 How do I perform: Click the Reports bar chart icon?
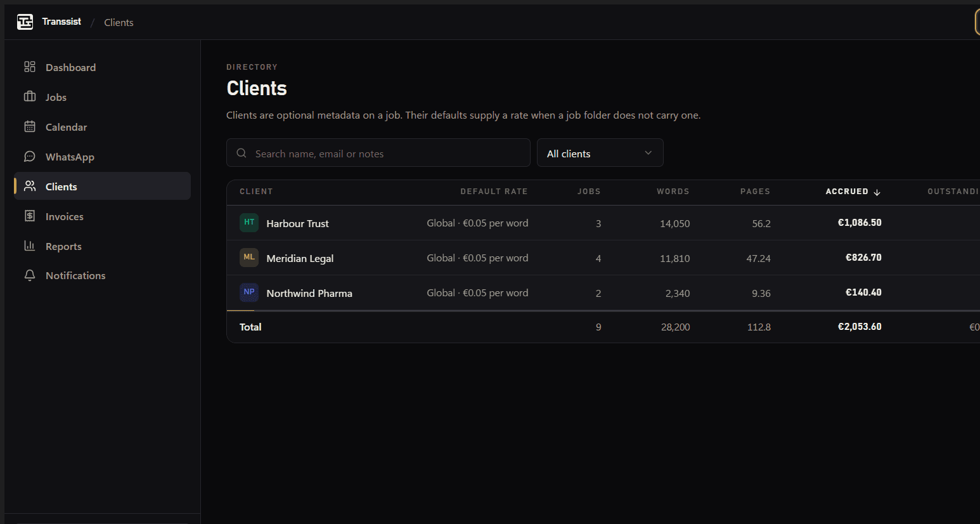point(30,246)
